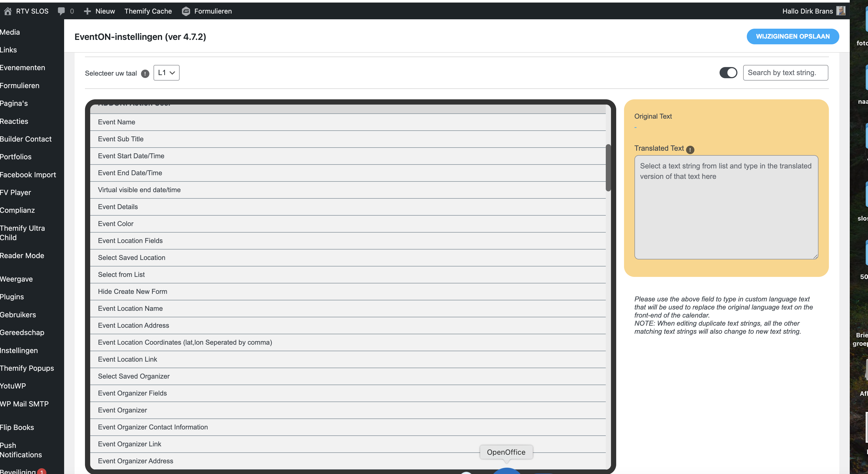Open Reader Mode in the sidebar
This screenshot has height=474, width=868.
22,256
